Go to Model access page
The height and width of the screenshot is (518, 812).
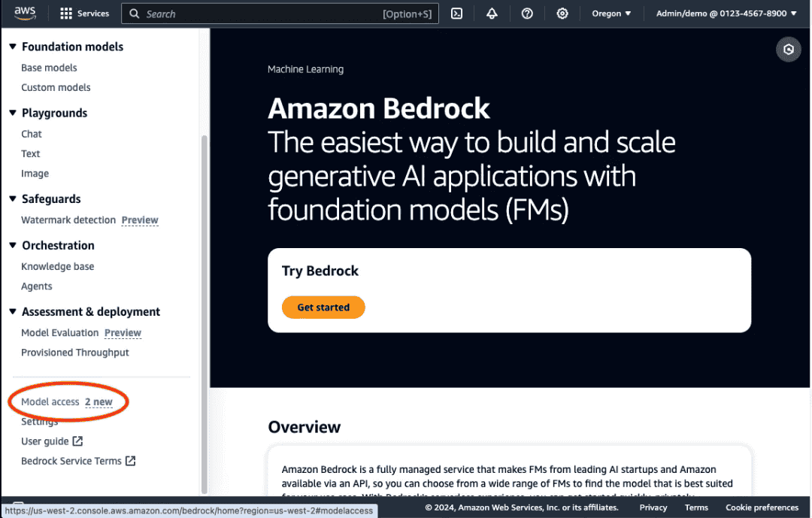click(x=50, y=402)
